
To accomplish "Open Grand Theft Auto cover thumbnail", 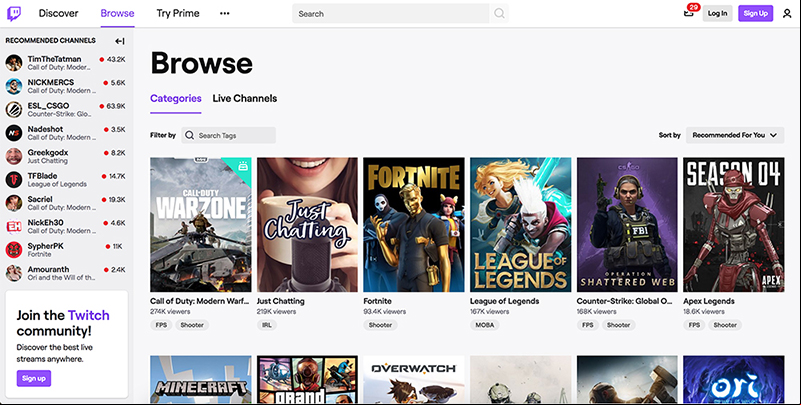I will (307, 379).
